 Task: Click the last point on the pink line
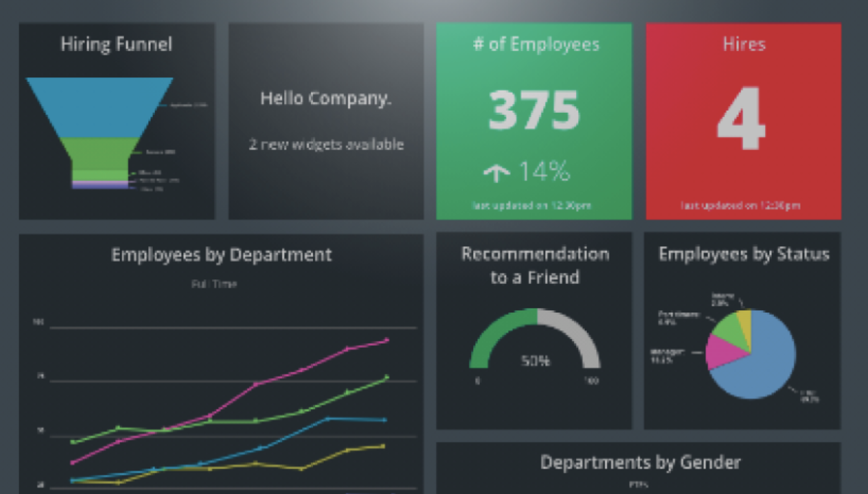[x=387, y=340]
